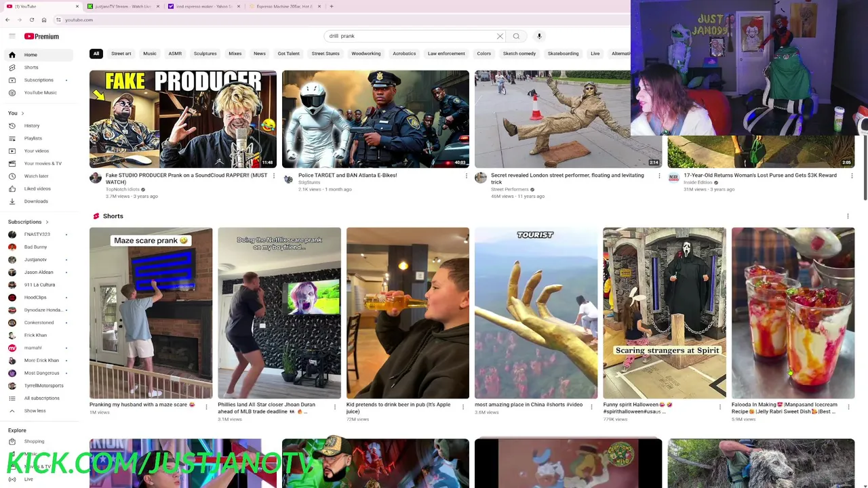Open options for Falooda Making short

click(848, 407)
